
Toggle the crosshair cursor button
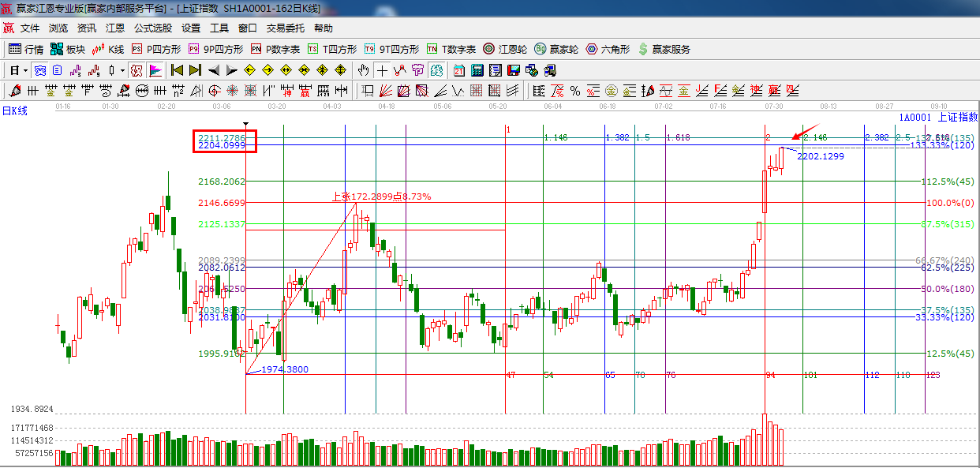382,70
